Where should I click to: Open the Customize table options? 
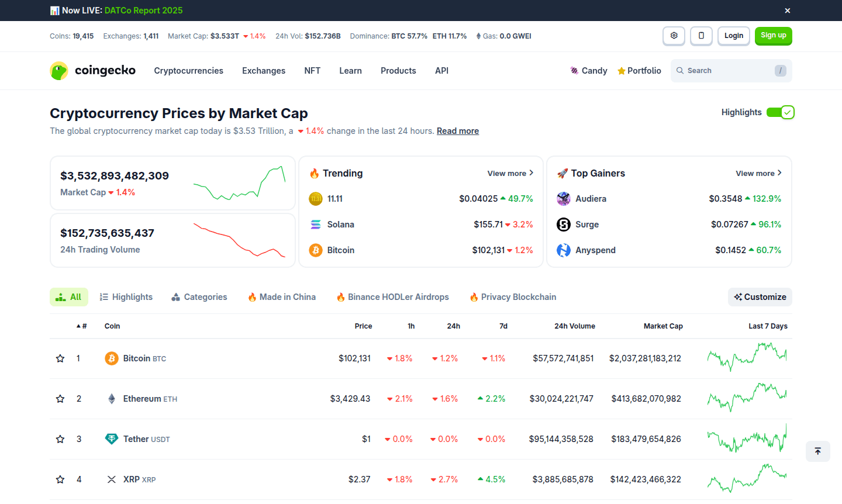click(760, 296)
